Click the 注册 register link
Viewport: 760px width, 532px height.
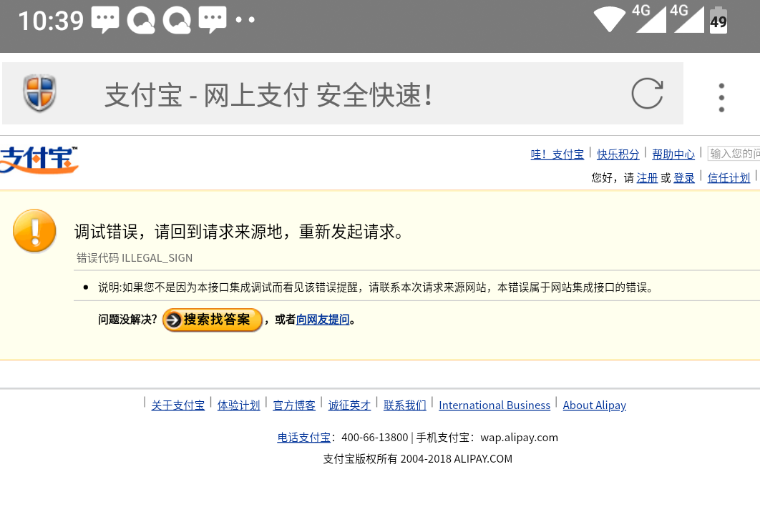[647, 178]
